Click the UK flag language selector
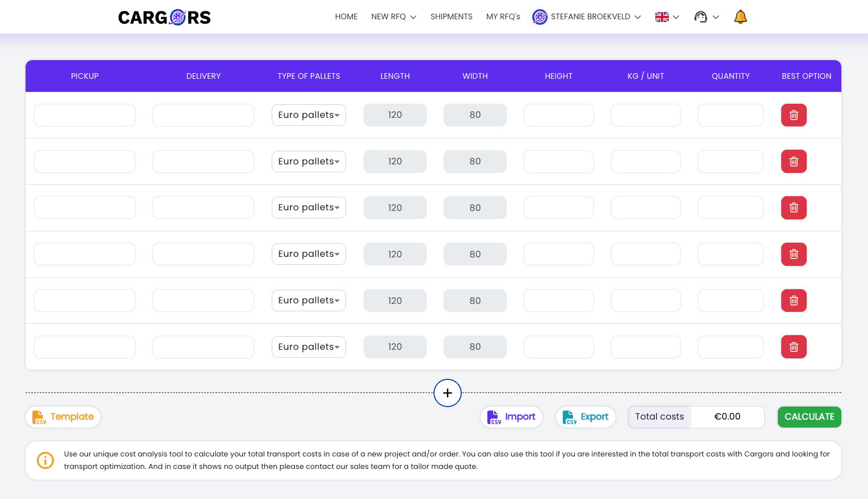 point(662,17)
